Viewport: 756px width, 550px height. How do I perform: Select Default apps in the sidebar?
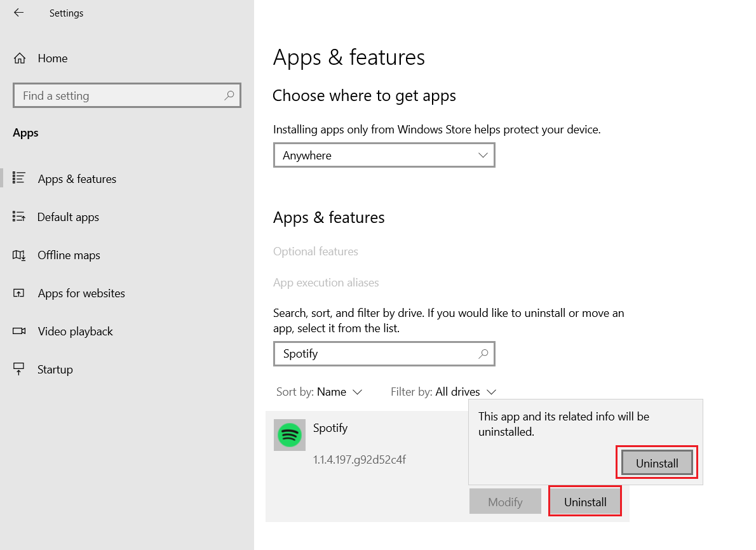pos(68,217)
